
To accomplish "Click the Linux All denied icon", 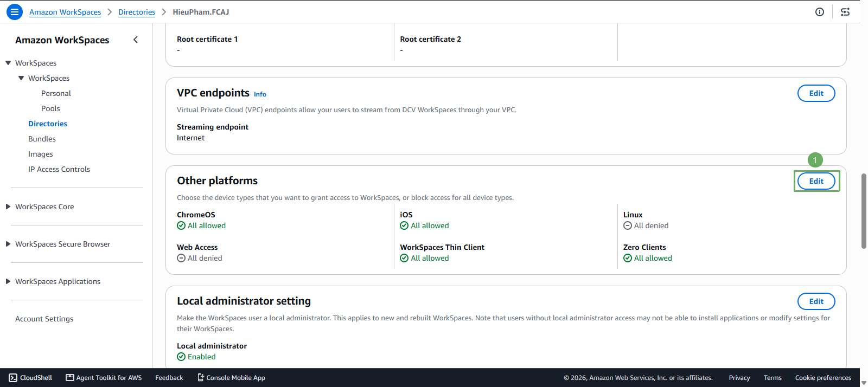I will (x=628, y=226).
